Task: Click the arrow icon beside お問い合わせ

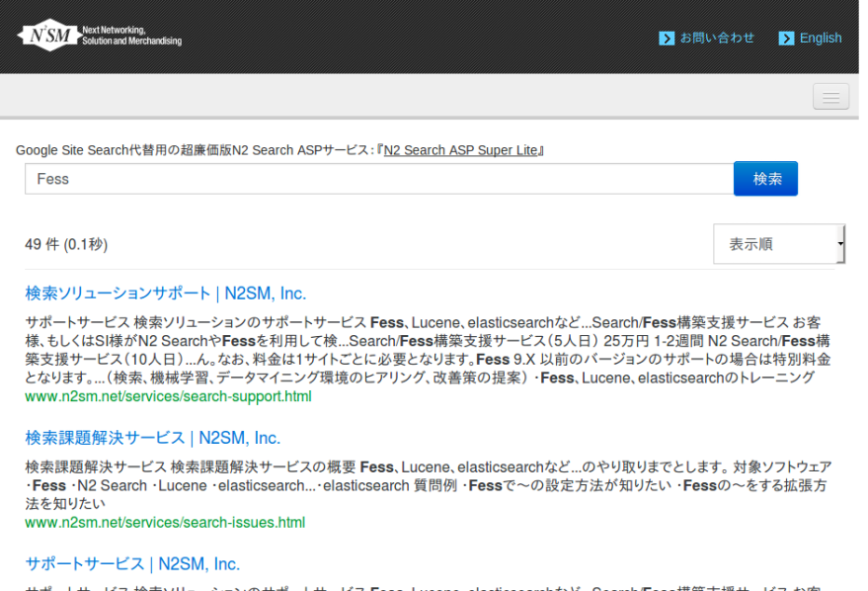Action: pos(667,39)
